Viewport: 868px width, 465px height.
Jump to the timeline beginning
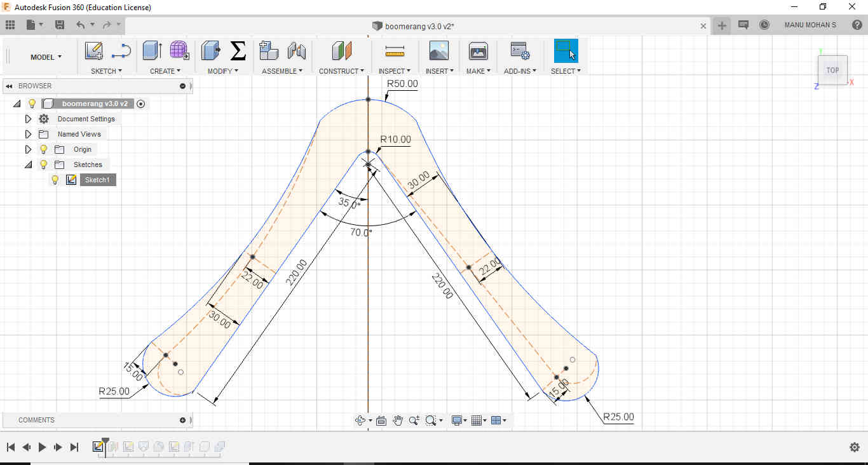(10, 447)
